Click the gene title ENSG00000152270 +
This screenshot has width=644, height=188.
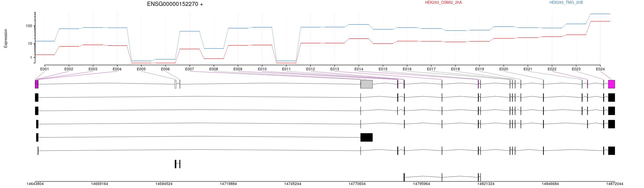(x=175, y=4)
